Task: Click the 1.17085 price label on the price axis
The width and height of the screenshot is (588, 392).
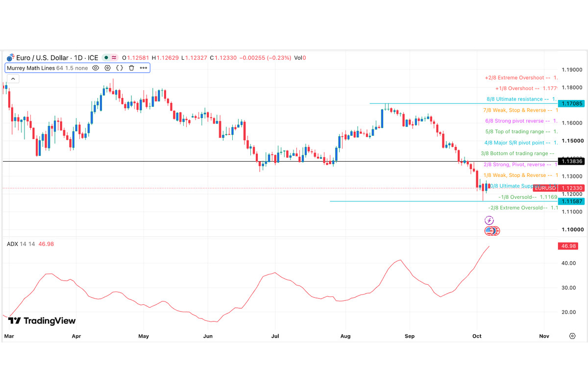Action: pyautogui.click(x=571, y=104)
